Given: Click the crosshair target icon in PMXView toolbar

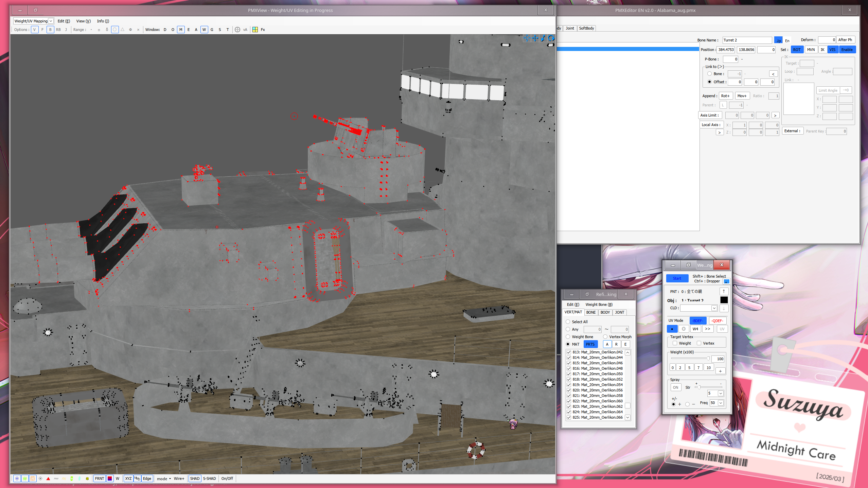Looking at the screenshot, I should pyautogui.click(x=237, y=30).
